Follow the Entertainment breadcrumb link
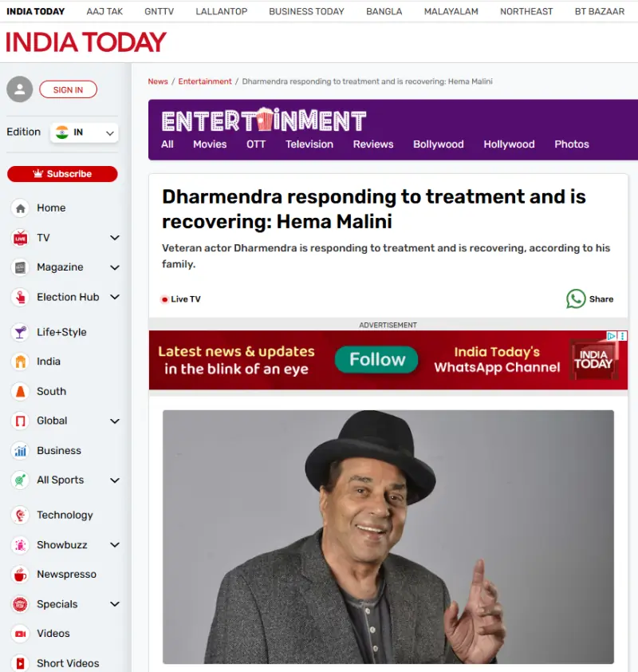Screen dimensions: 638x672 click(205, 81)
